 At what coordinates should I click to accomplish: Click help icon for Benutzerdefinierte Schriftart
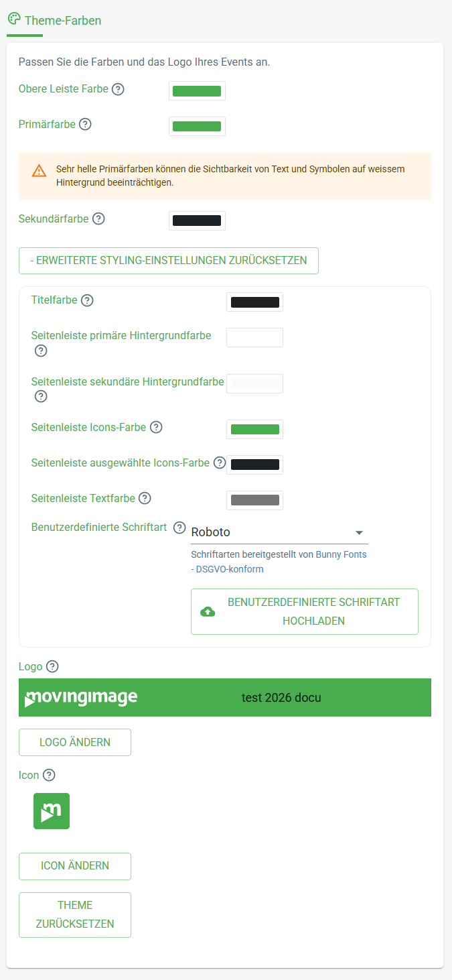[x=179, y=528]
